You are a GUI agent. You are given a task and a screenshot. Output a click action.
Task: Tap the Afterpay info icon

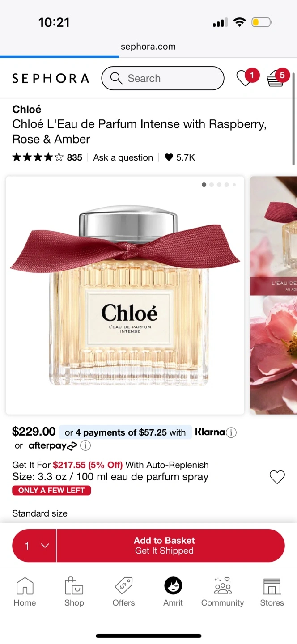(85, 445)
